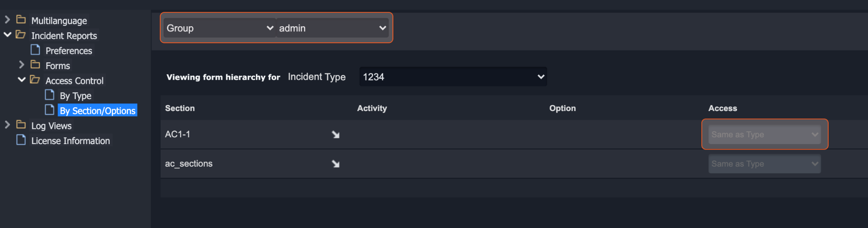Expand the ac_sections row arrow
868x228 pixels.
tap(336, 164)
